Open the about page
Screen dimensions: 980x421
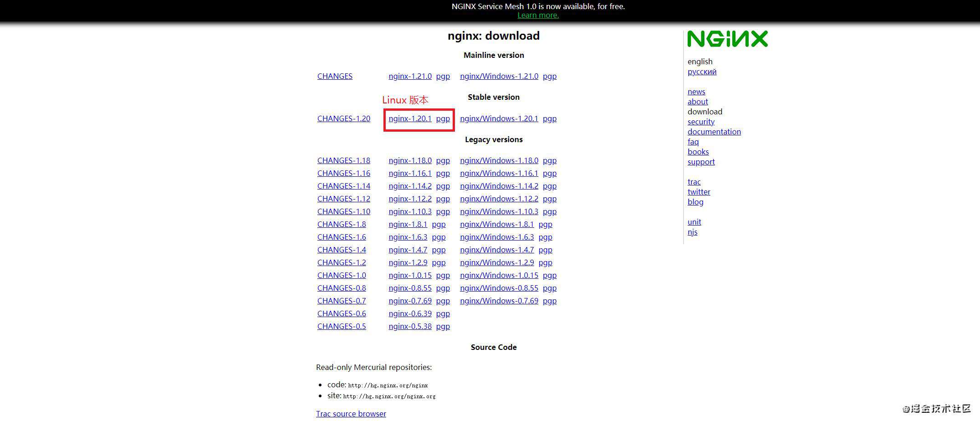(698, 102)
